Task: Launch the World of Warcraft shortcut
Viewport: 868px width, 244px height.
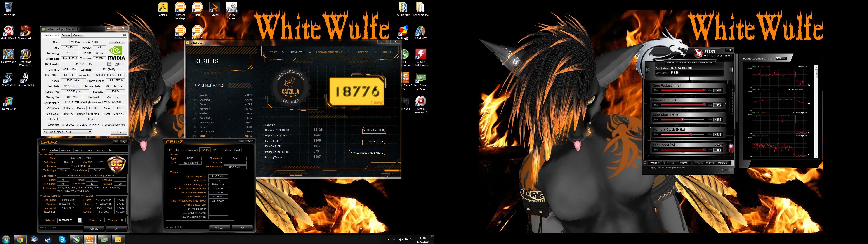Action: tap(26, 58)
